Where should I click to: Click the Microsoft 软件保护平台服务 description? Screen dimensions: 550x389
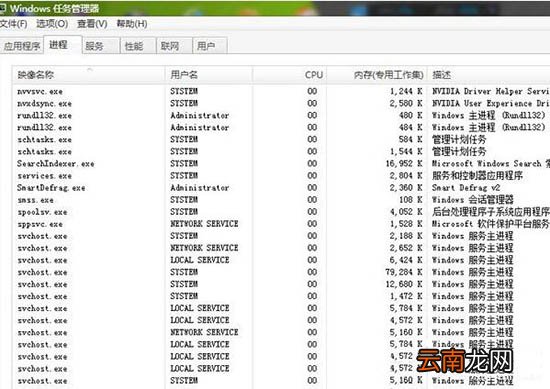(x=491, y=224)
